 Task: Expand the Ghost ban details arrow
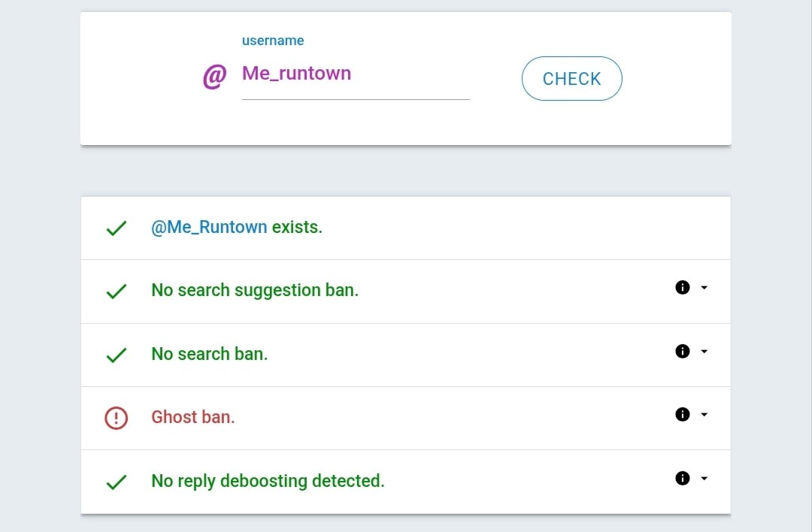[x=704, y=415]
